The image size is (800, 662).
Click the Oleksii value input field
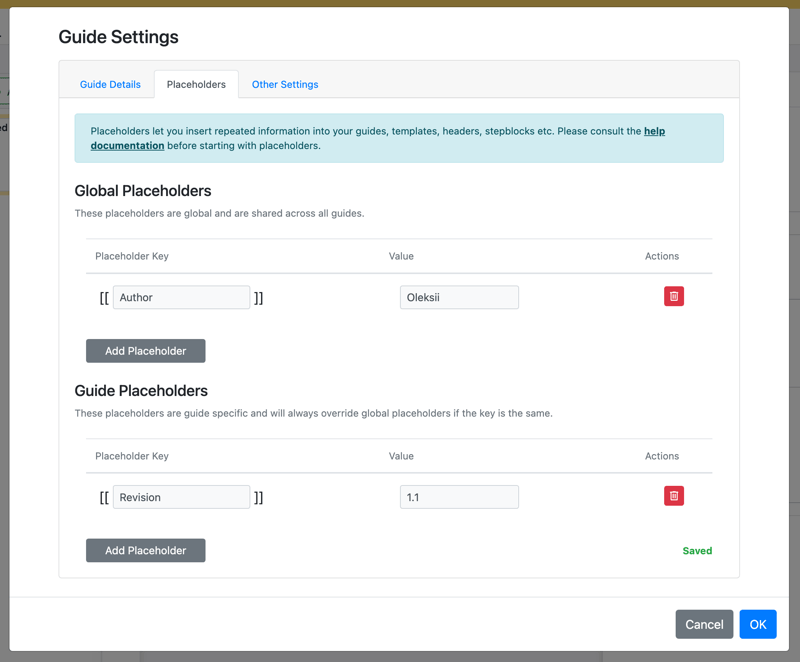[x=459, y=297]
